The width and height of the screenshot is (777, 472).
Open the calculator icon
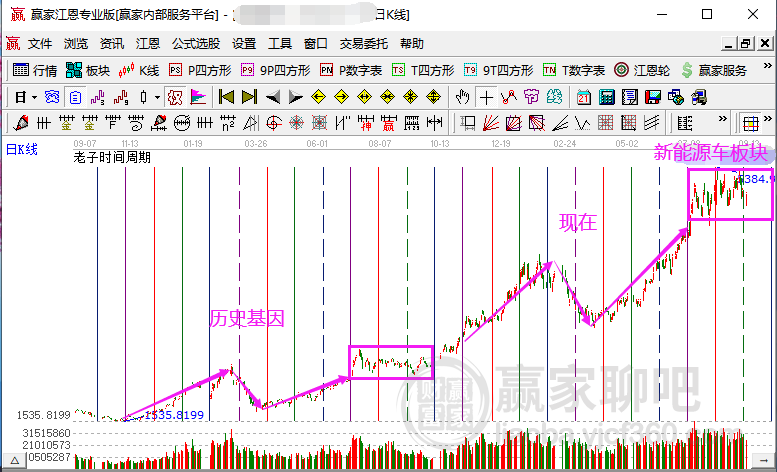pyautogui.click(x=607, y=97)
